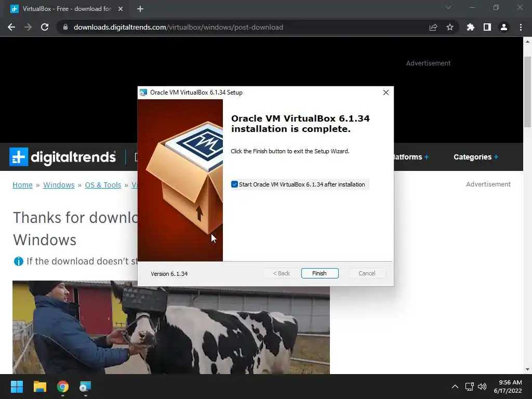The width and height of the screenshot is (532, 399).
Task: Open Chrome extensions puzzle icon
Action: coord(471,27)
